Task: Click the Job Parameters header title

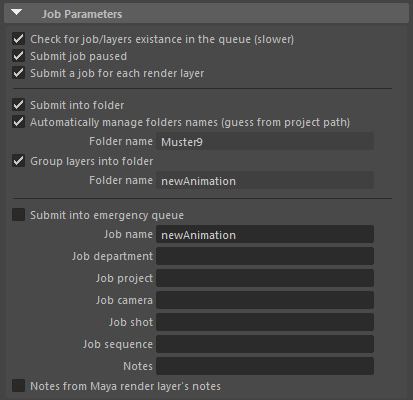Action: click(82, 14)
